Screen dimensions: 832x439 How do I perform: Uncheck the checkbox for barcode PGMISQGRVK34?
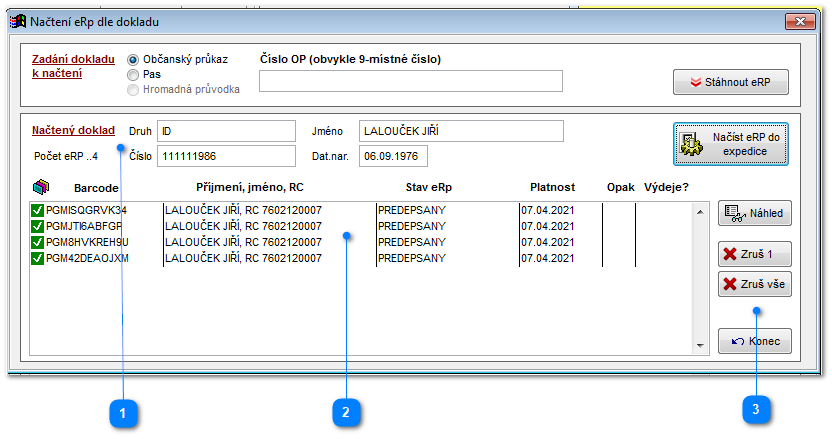37,211
